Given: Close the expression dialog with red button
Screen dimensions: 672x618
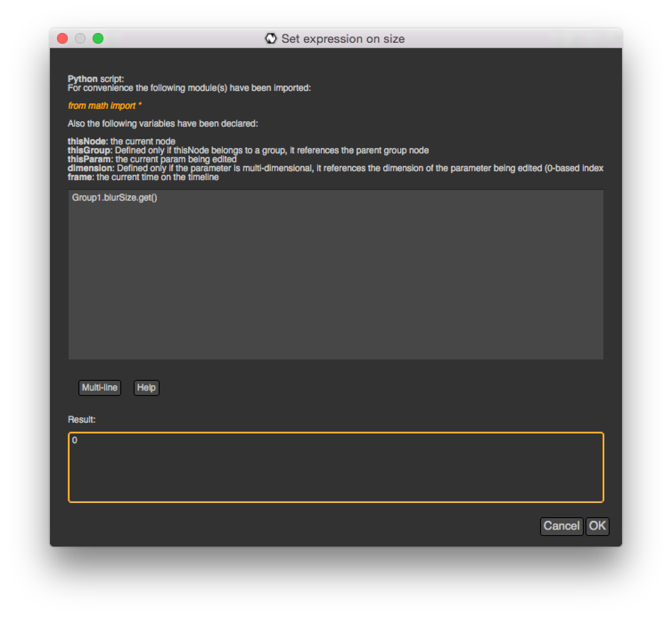Looking at the screenshot, I should pos(62,39).
